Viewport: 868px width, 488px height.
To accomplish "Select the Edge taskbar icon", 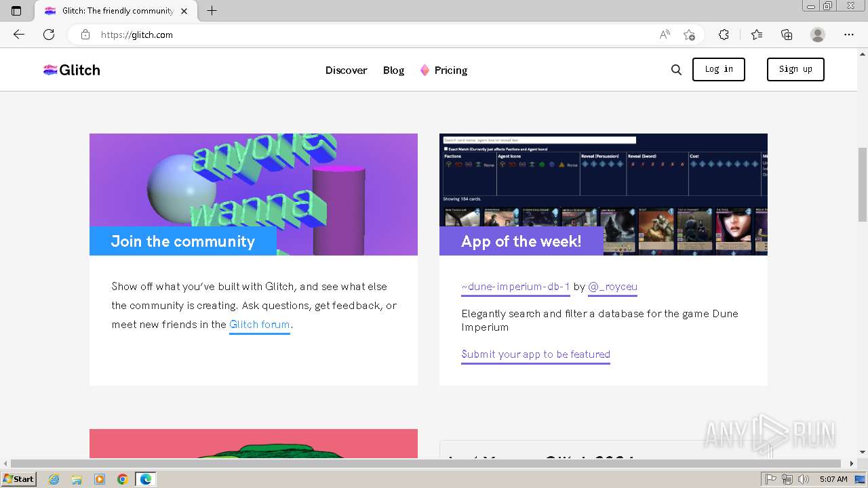I will [x=146, y=479].
